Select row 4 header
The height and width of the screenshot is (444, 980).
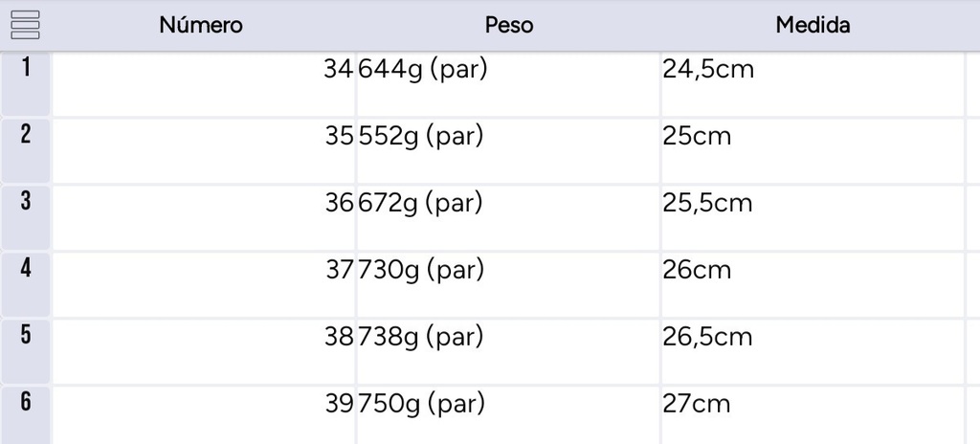point(25,284)
